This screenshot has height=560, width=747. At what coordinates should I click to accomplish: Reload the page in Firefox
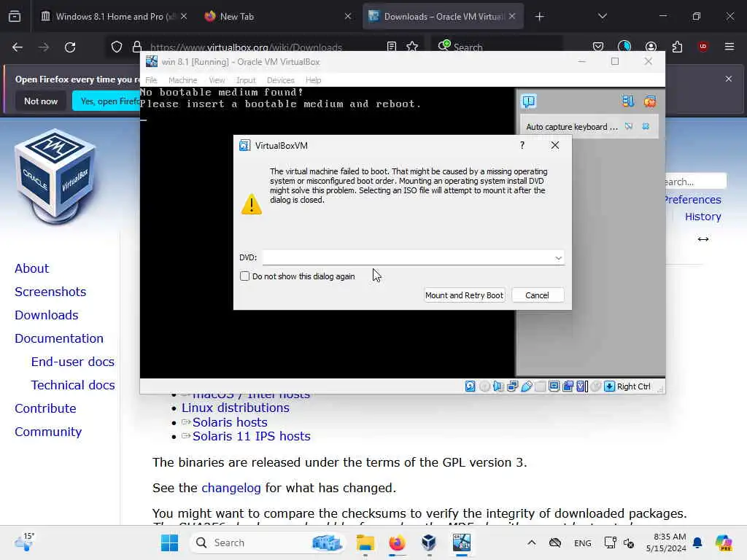point(70,47)
